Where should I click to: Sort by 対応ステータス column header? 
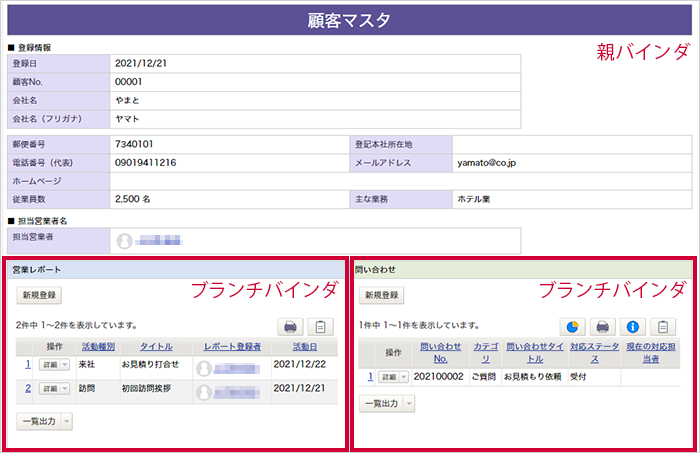tap(594, 353)
